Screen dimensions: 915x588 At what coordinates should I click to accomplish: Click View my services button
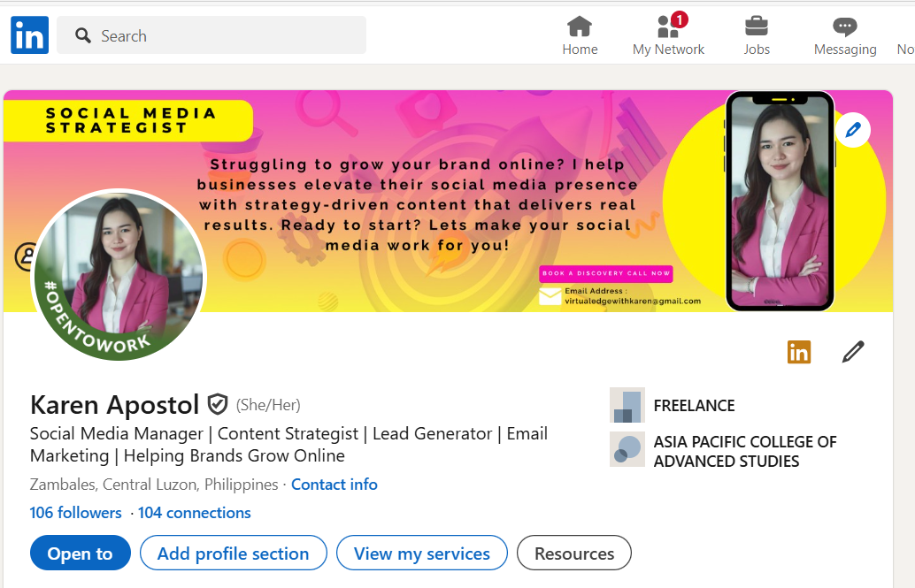point(422,553)
